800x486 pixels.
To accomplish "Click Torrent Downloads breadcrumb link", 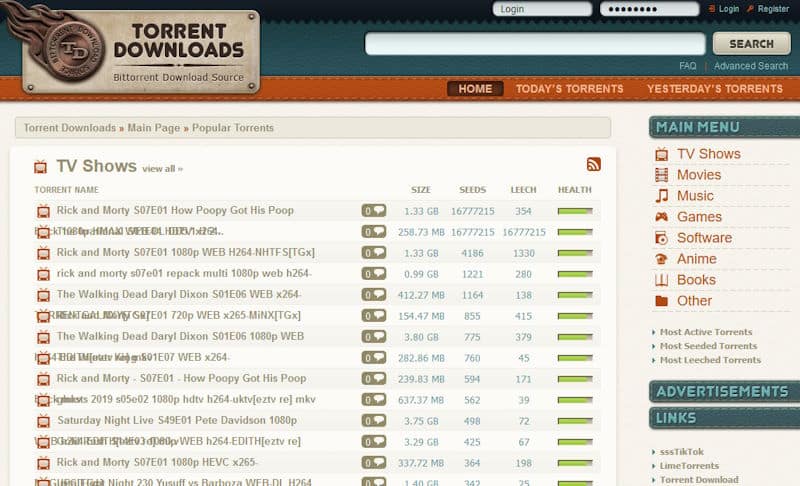I will tap(70, 128).
